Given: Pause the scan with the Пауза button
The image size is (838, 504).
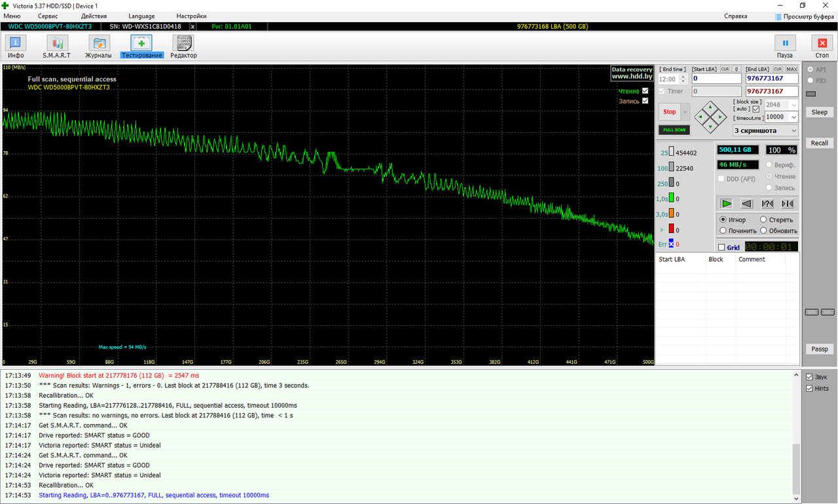Looking at the screenshot, I should point(785,46).
